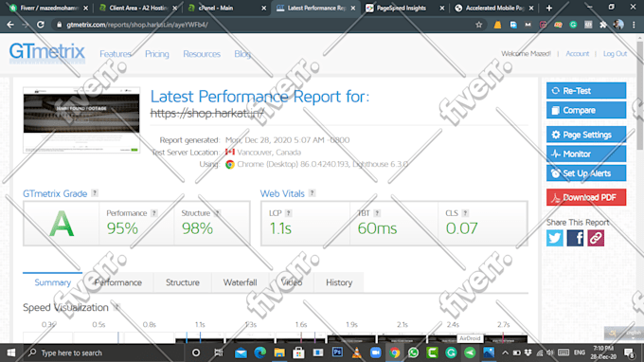Open the Account link

click(577, 53)
